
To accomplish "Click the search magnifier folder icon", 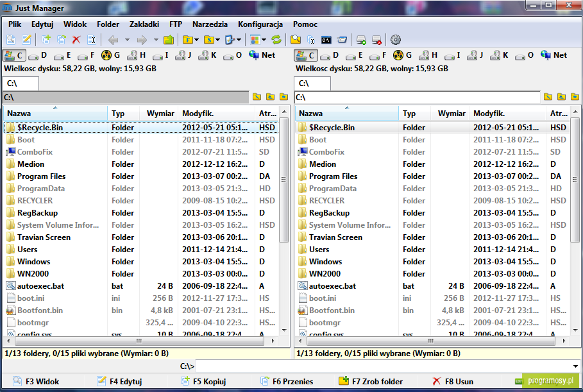I will pos(296,39).
